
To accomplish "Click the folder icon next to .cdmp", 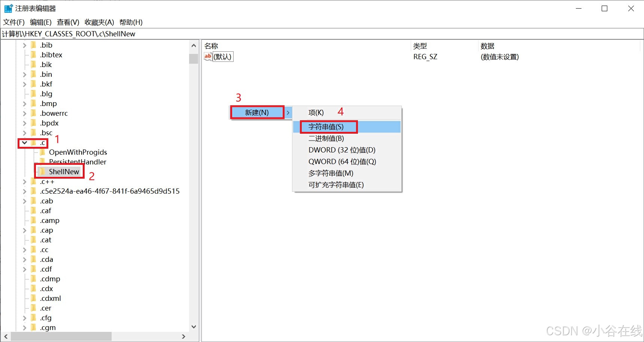I will coord(34,279).
